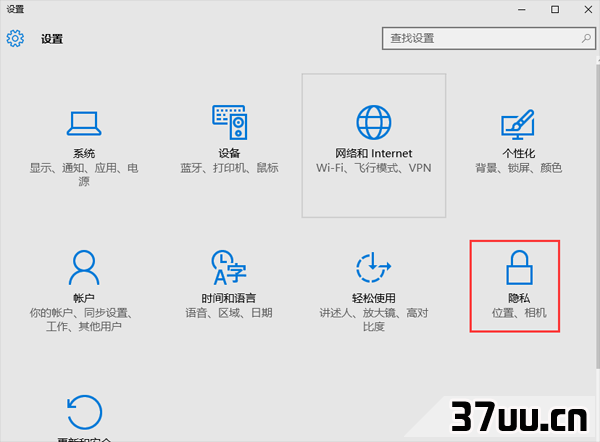Click the 查找设置 search field
The height and width of the screenshot is (442, 600).
(489, 38)
